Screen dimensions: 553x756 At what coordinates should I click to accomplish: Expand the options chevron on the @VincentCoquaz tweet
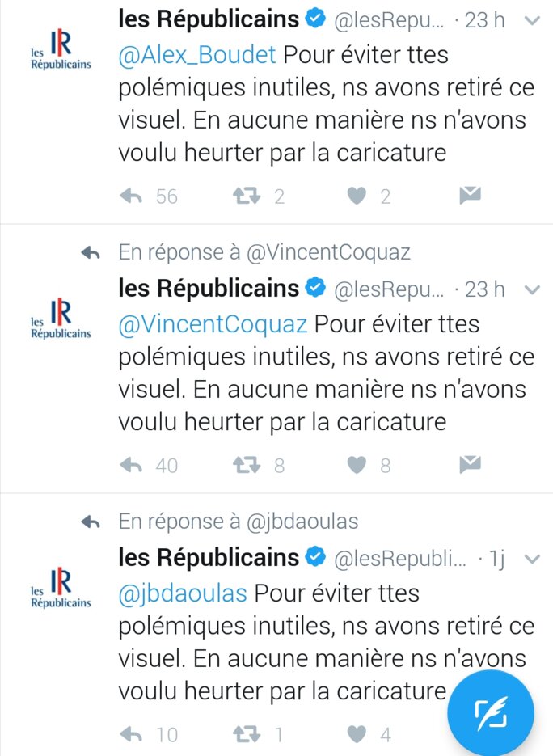[532, 289]
